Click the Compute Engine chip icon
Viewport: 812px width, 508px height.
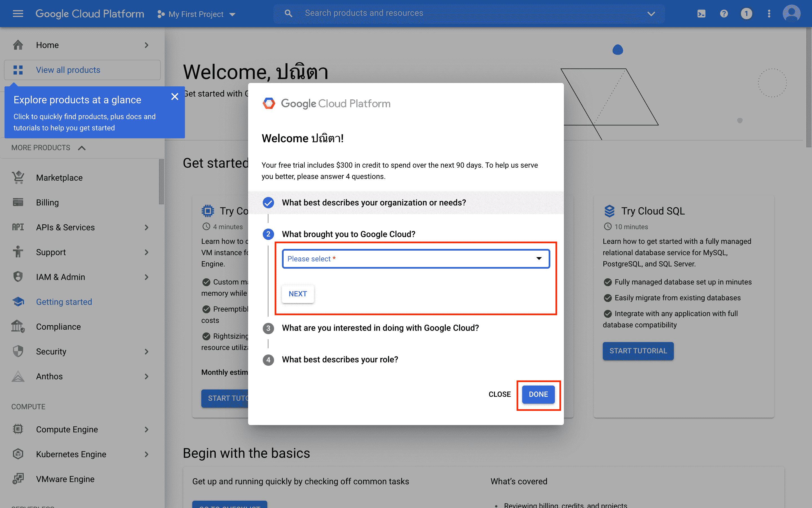(x=18, y=429)
